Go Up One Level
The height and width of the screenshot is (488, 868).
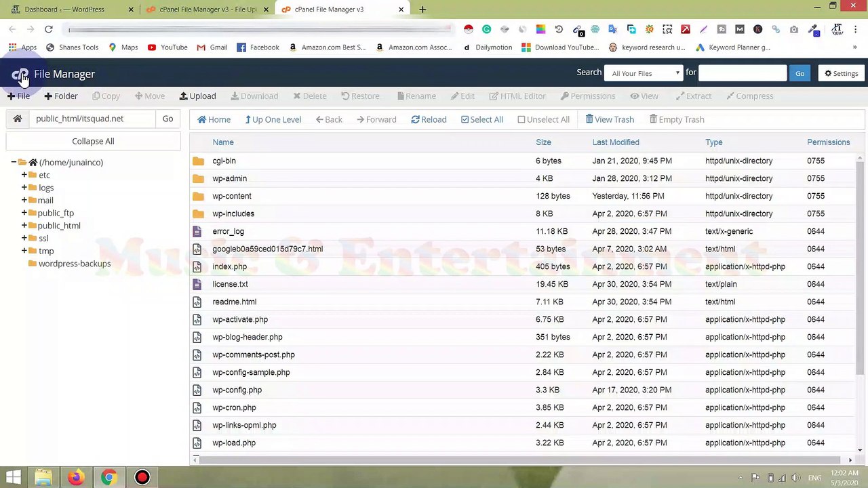coord(273,119)
